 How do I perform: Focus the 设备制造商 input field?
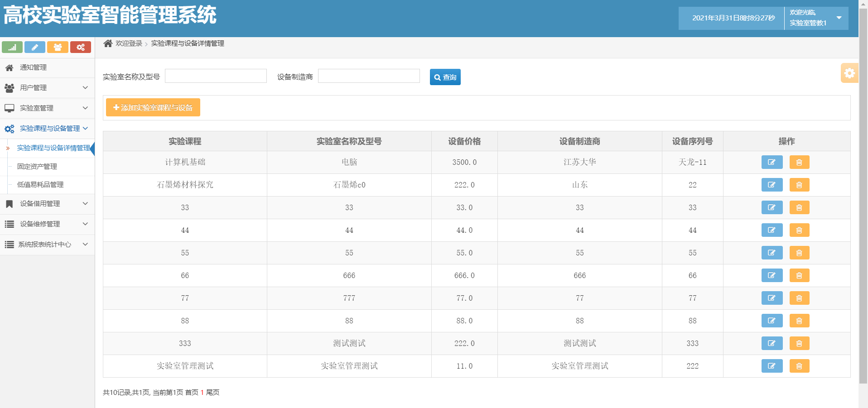pos(369,76)
